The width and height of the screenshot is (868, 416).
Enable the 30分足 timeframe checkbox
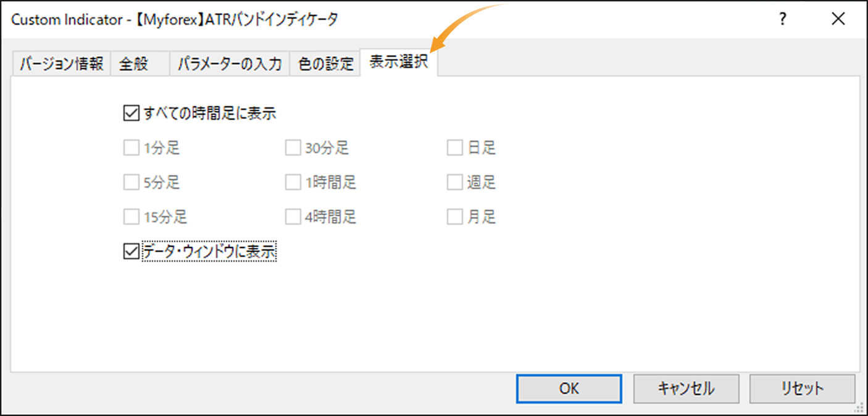tap(293, 148)
